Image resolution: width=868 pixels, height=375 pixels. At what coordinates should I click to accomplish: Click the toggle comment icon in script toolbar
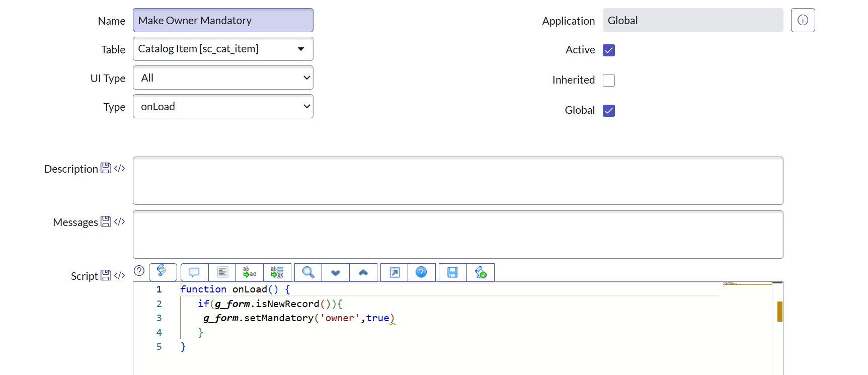(x=194, y=272)
